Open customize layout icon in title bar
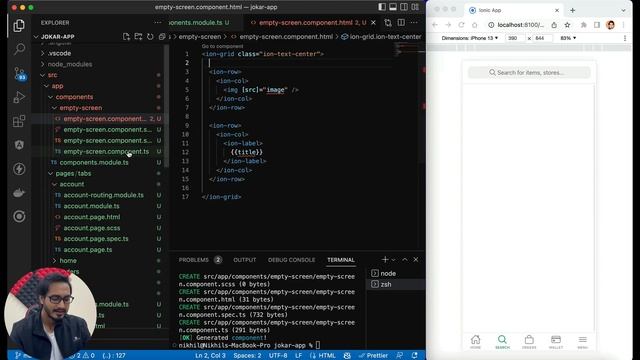 415,7
